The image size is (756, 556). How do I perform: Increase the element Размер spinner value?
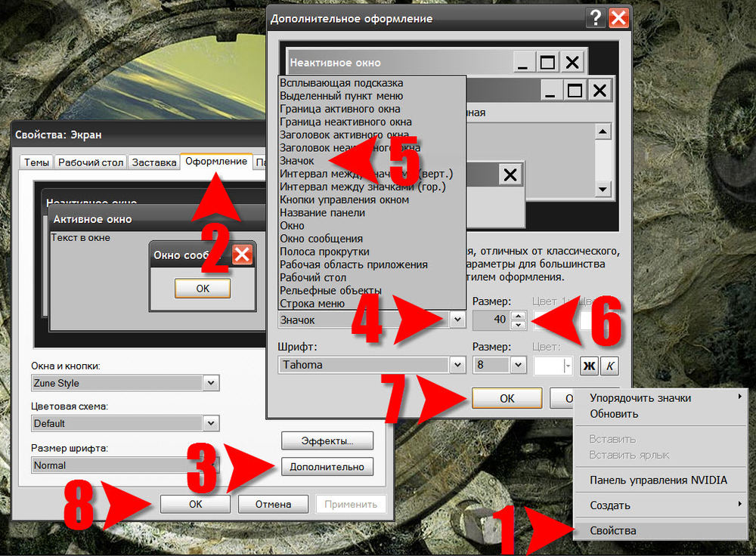(519, 316)
